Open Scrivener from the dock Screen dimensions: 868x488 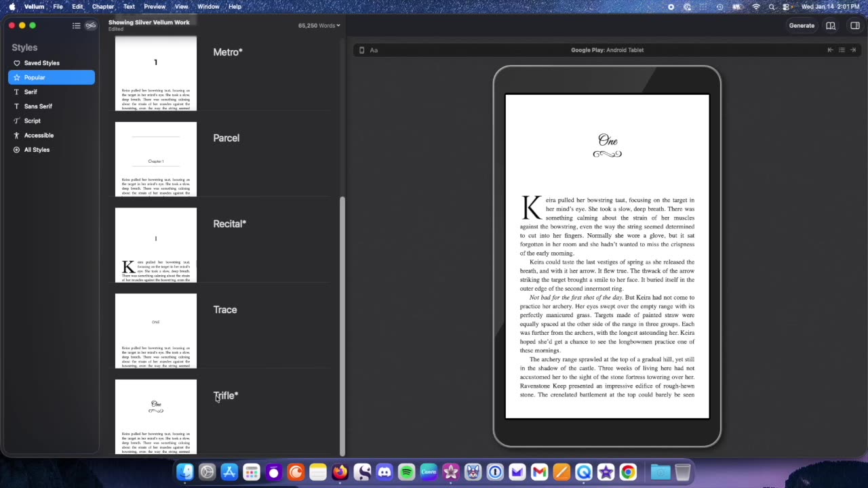click(x=362, y=472)
